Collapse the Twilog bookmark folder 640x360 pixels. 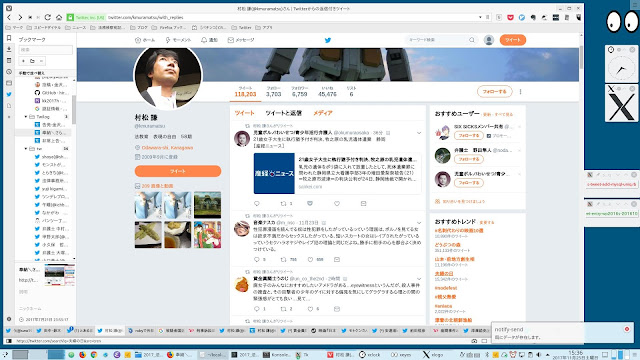26,117
